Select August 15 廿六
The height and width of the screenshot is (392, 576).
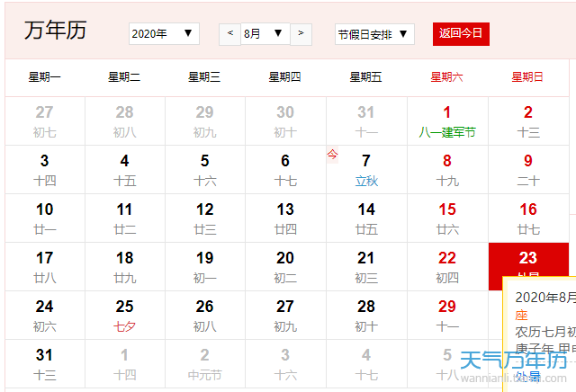click(447, 218)
